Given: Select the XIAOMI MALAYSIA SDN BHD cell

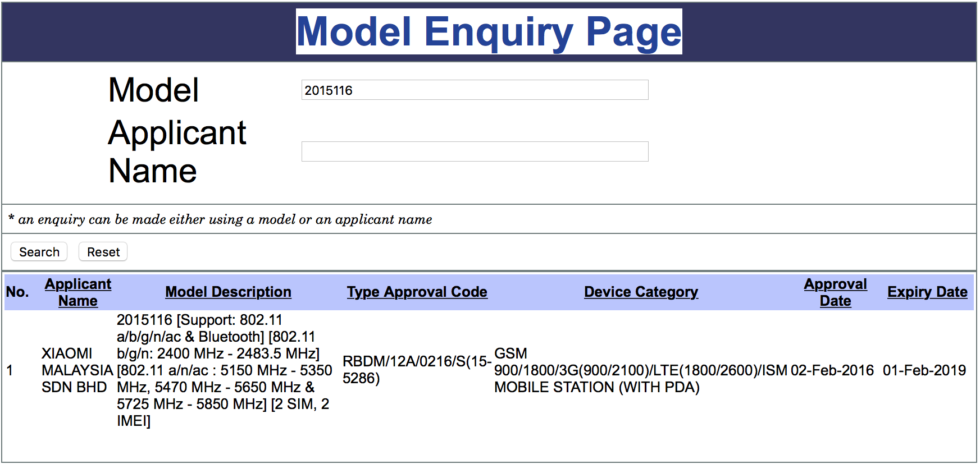Looking at the screenshot, I should coord(78,370).
